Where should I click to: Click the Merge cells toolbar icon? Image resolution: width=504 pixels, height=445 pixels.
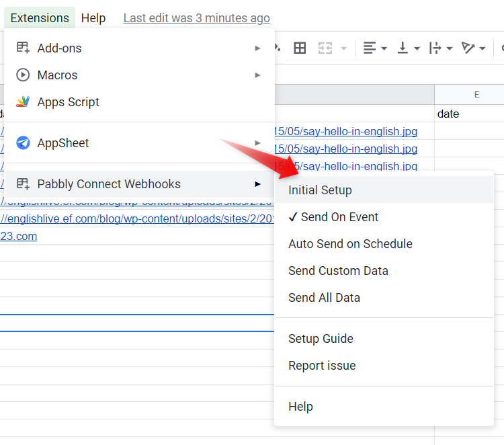tap(325, 48)
